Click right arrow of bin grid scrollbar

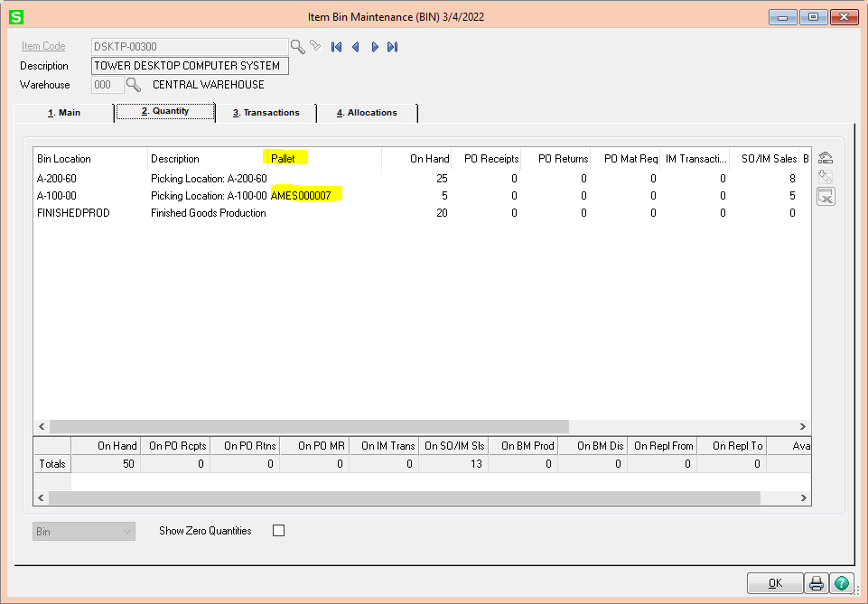pos(803,426)
